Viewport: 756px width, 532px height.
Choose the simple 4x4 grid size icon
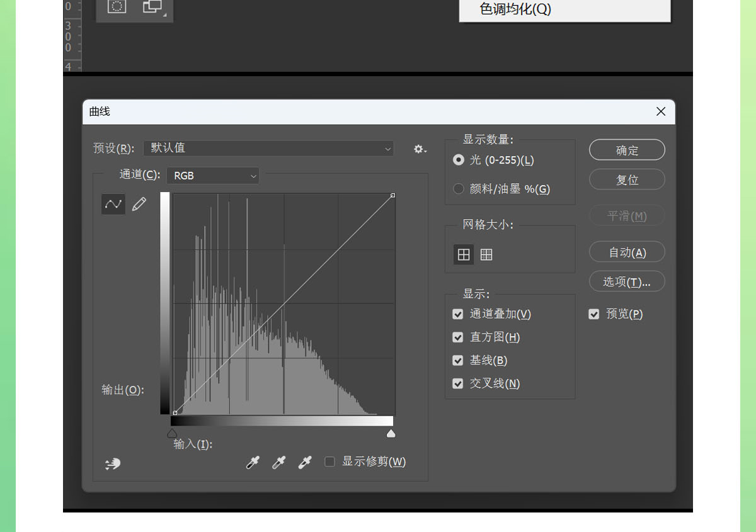click(464, 254)
